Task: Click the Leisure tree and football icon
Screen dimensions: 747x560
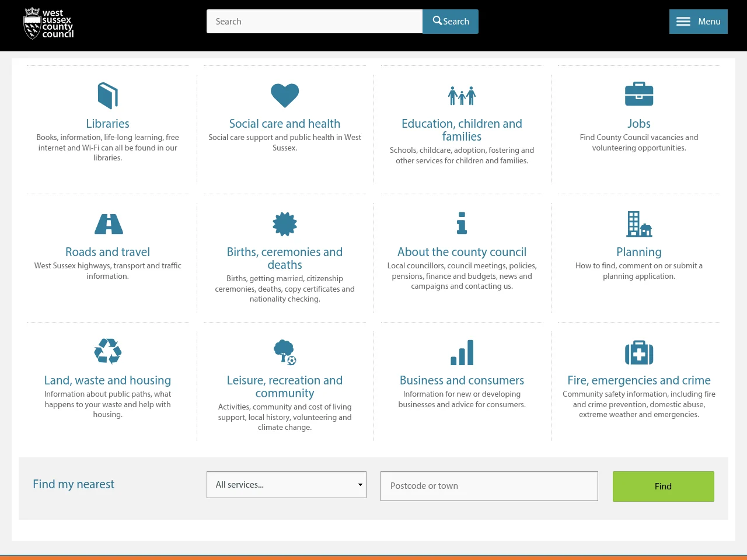Action: pos(285,352)
